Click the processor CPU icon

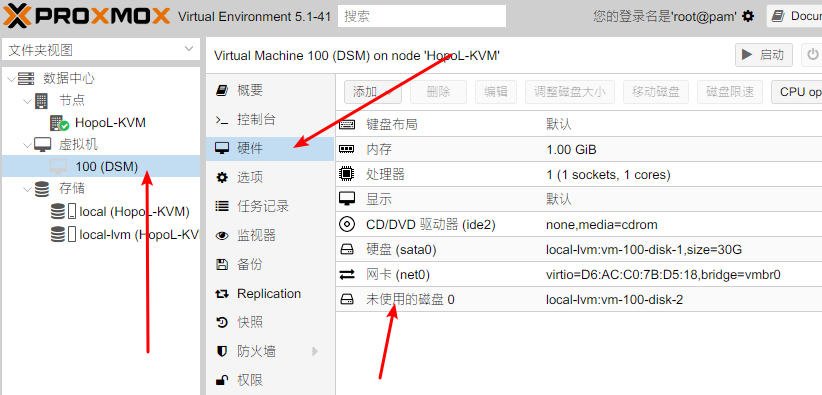347,174
